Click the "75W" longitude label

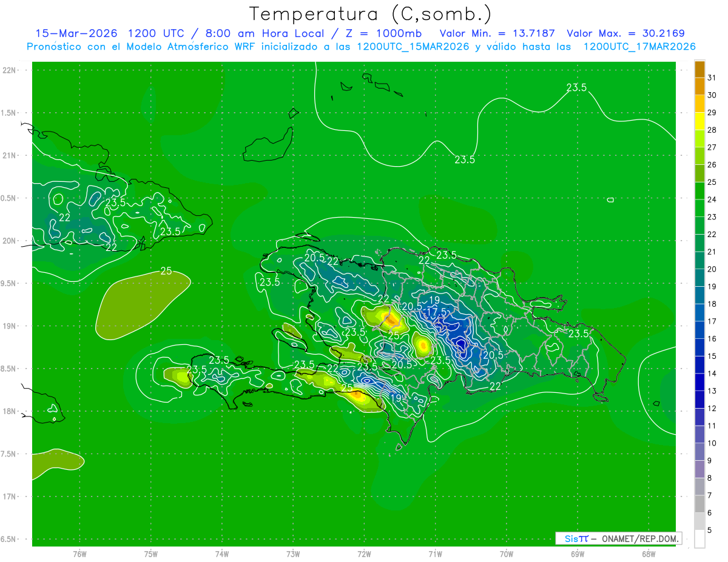point(151,554)
